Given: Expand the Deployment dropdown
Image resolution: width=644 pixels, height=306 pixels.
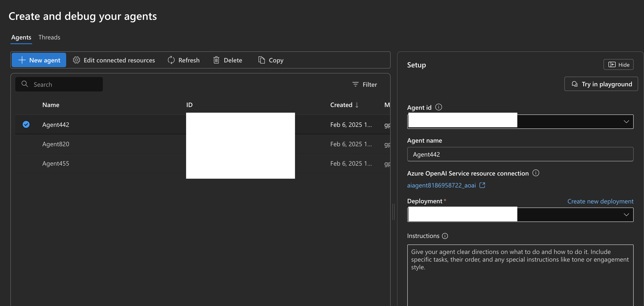Looking at the screenshot, I should (626, 215).
